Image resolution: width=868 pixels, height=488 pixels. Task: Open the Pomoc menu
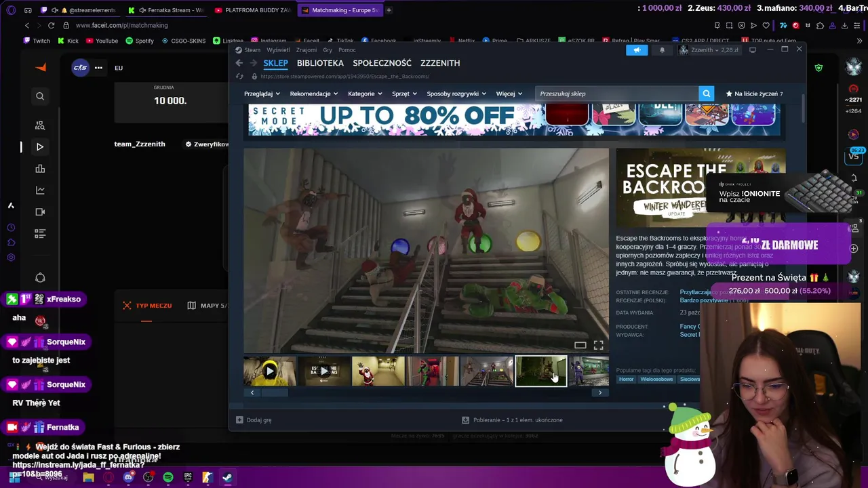coord(347,50)
